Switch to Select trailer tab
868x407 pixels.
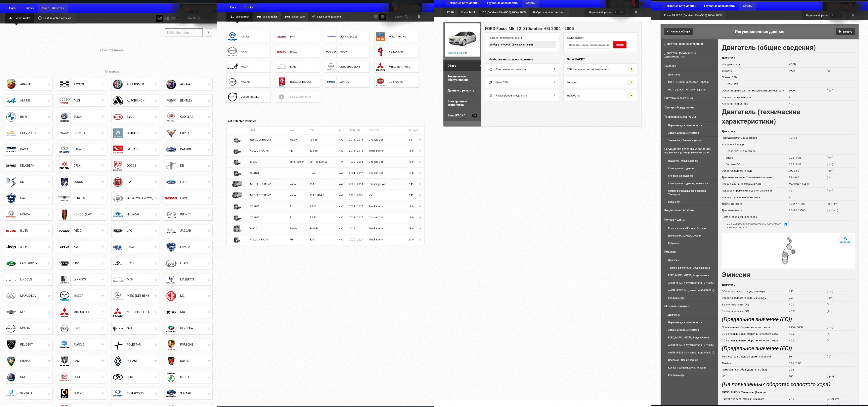(267, 17)
